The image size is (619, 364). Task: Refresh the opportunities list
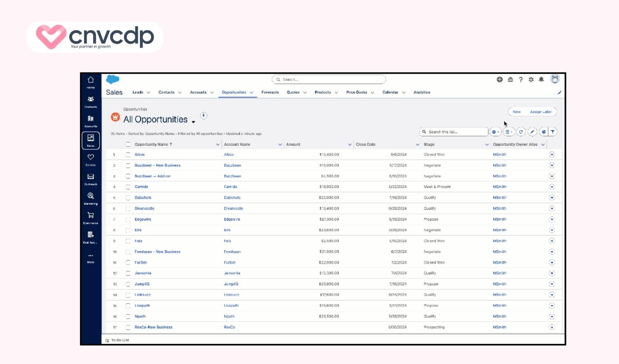click(521, 132)
